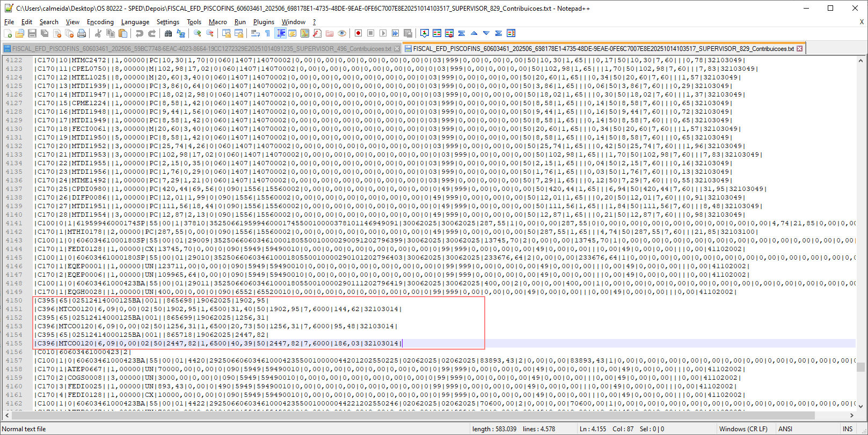The image size is (868, 435).
Task: Click the ANSI encoding in status bar
Action: (x=785, y=429)
